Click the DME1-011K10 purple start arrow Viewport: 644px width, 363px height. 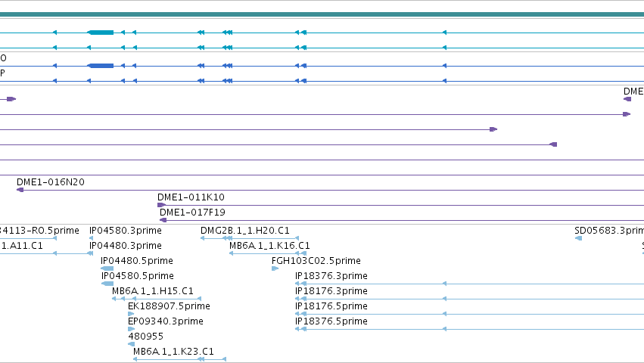pos(161,205)
